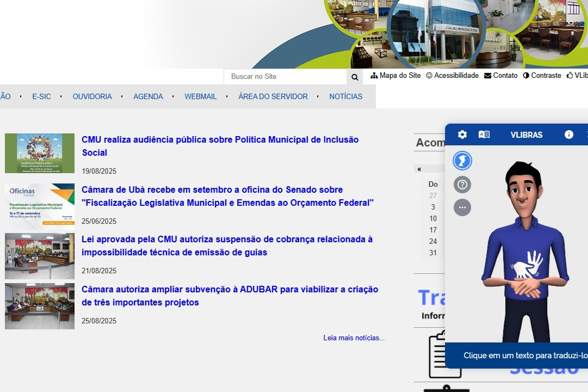This screenshot has width=588, height=392.
Task: Click the VLibras more options ellipsis icon
Action: [462, 207]
